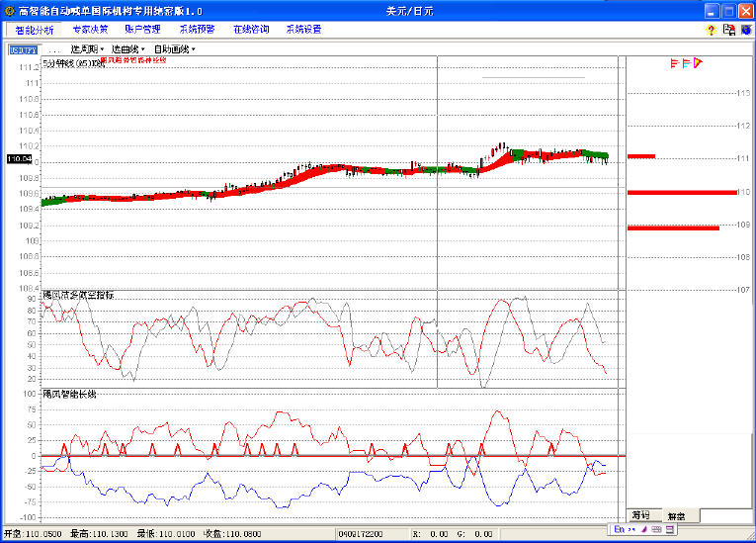Switch to the 解盘 tab

[x=676, y=516]
